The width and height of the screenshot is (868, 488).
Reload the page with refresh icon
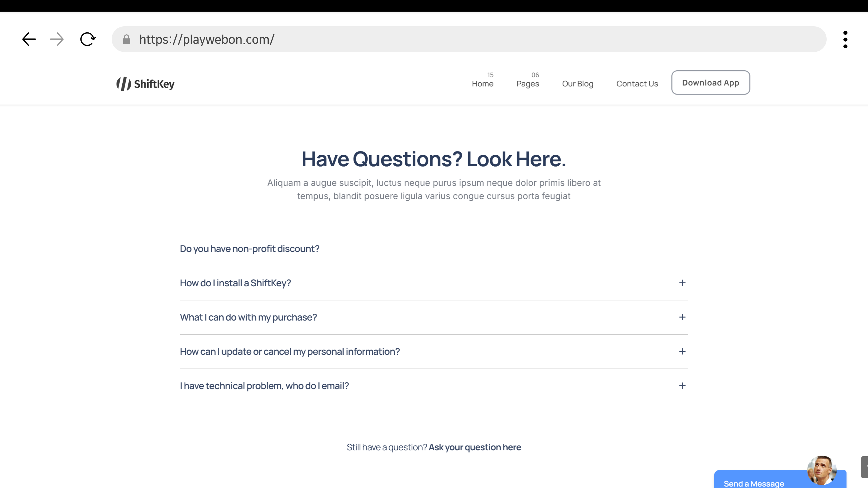88,39
